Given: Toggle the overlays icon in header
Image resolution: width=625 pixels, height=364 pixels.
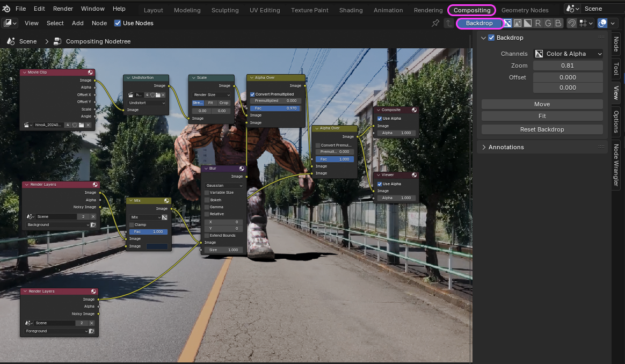Looking at the screenshot, I should pos(602,23).
